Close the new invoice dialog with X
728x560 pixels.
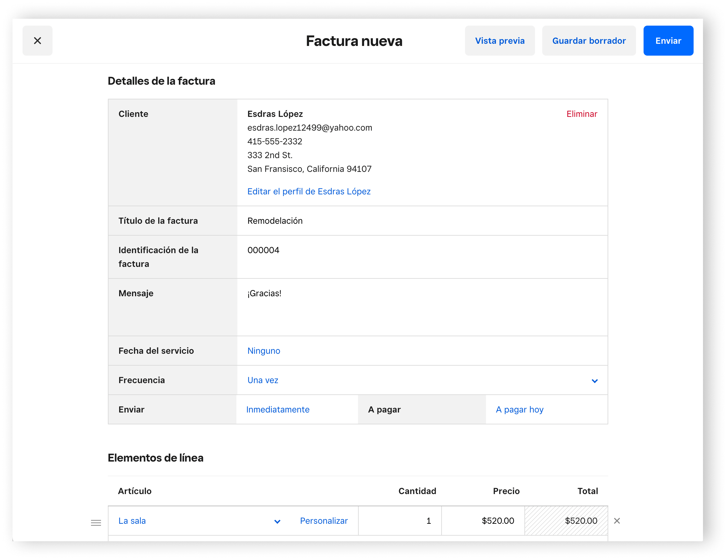37,41
